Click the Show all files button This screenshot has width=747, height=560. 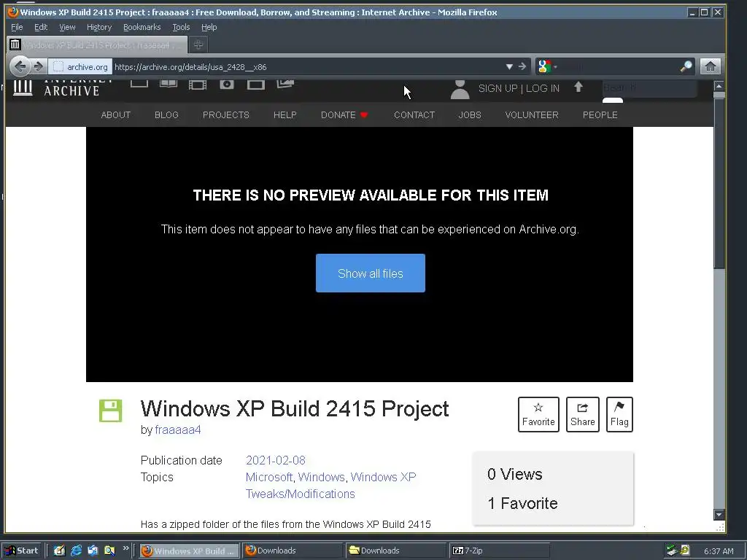click(370, 273)
